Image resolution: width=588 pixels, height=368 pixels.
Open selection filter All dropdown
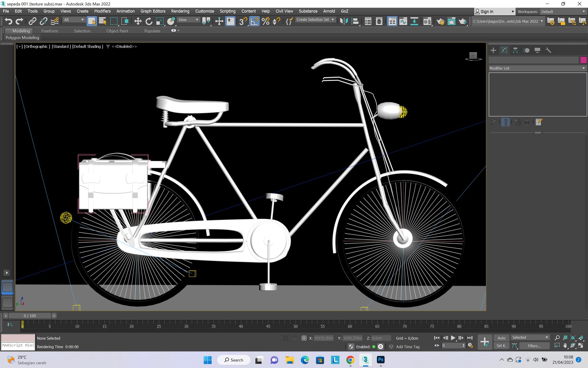(74, 20)
